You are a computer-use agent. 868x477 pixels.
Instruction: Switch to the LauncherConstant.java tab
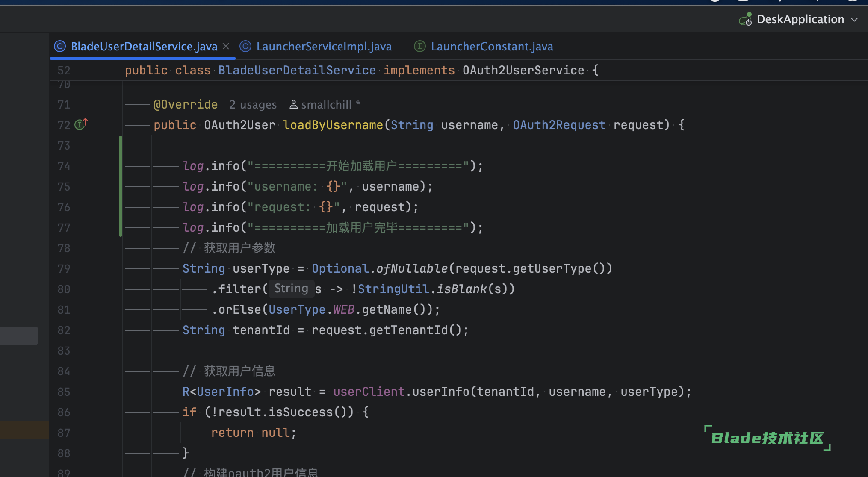(x=492, y=47)
